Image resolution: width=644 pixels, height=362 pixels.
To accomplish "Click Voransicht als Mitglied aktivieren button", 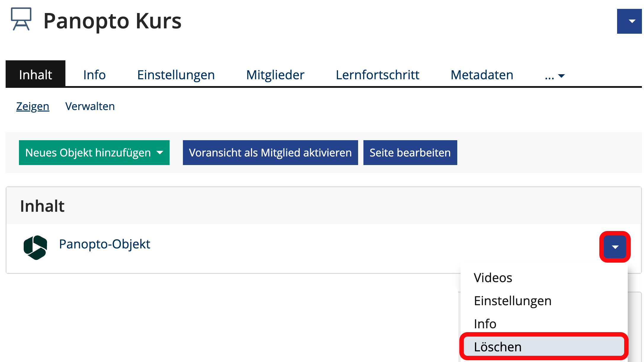I will 271,153.
